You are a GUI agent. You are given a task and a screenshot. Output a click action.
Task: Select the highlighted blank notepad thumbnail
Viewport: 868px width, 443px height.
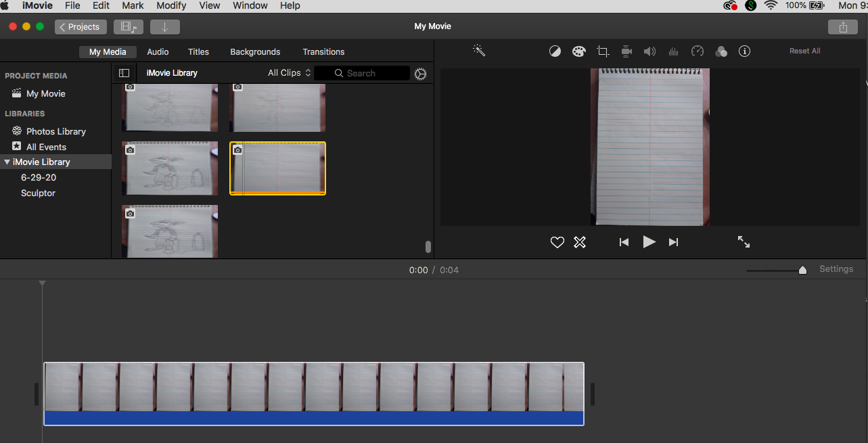277,168
